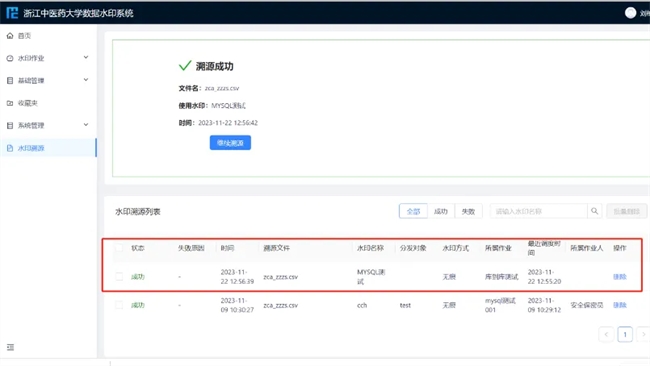Click the home icon beside 首页
Screen dimensions: 650x366
click(x=10, y=36)
